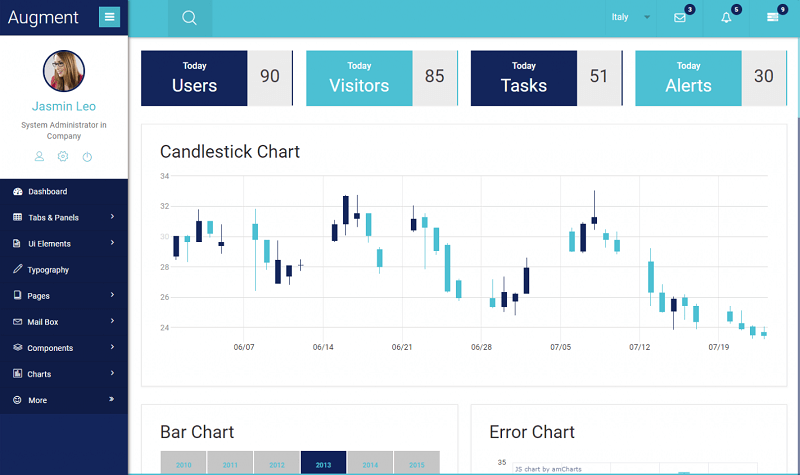The width and height of the screenshot is (800, 475).
Task: Open settings gear icon under the profile
Action: 63,156
